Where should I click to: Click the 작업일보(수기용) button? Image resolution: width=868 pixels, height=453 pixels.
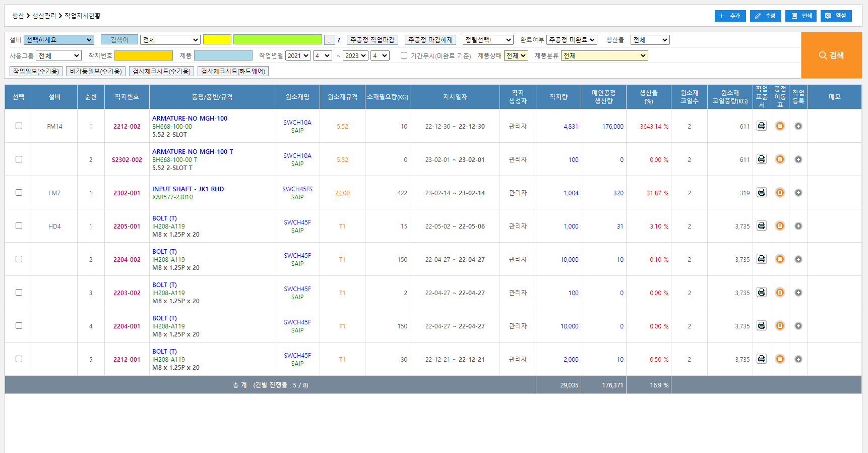[36, 71]
